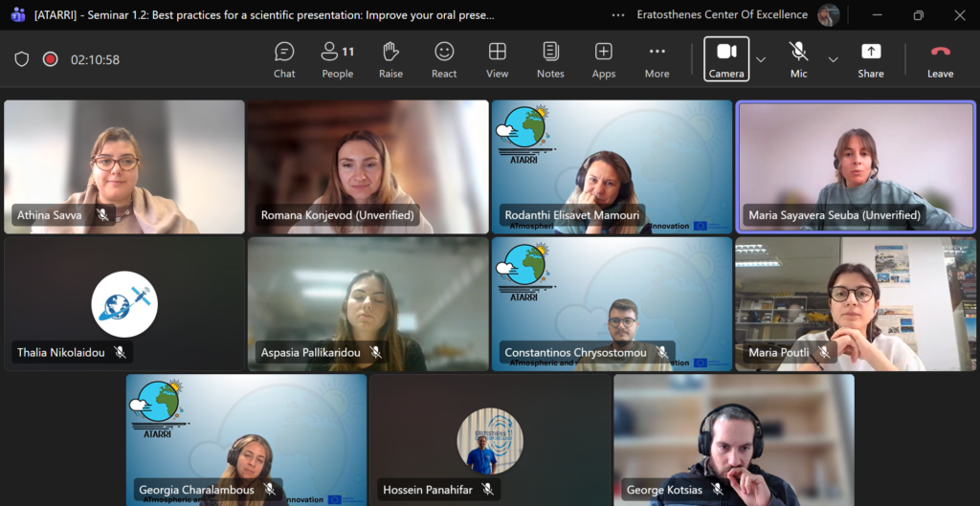Select Thalia Nikolaidou's avatar tile
The image size is (980, 506).
[123, 304]
